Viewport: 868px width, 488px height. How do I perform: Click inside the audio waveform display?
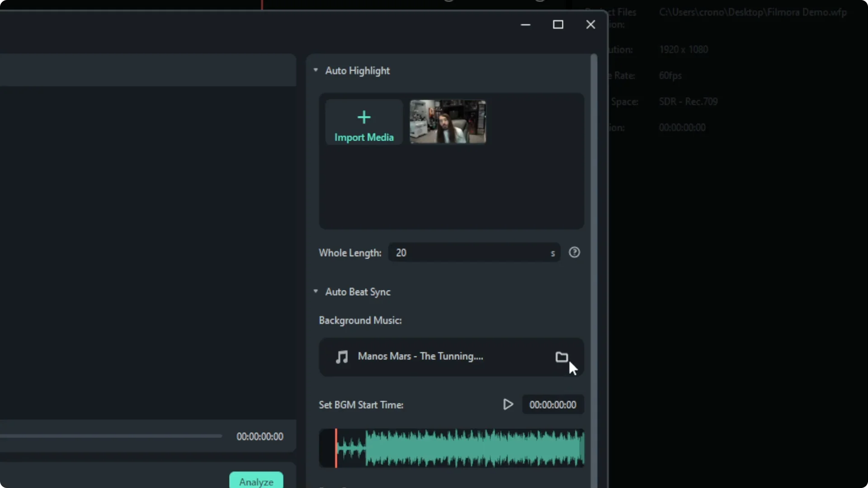[x=452, y=448]
